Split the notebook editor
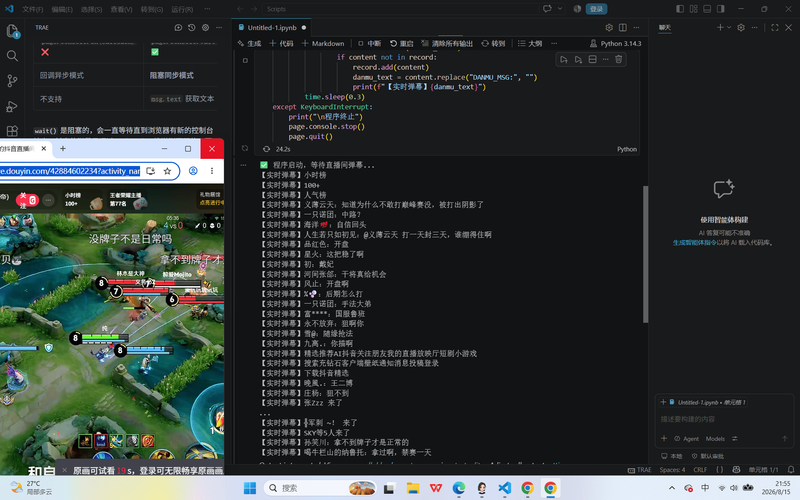This screenshot has width=800, height=500. pos(623,28)
